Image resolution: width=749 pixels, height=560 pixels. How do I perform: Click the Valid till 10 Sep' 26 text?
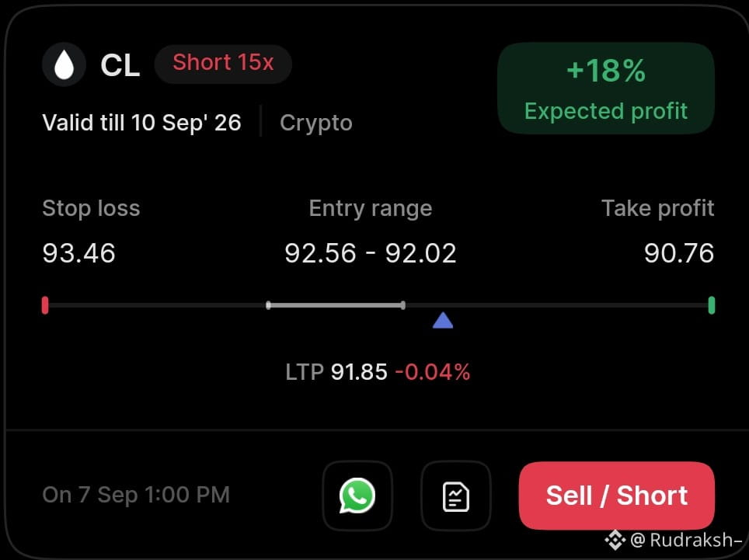[141, 123]
